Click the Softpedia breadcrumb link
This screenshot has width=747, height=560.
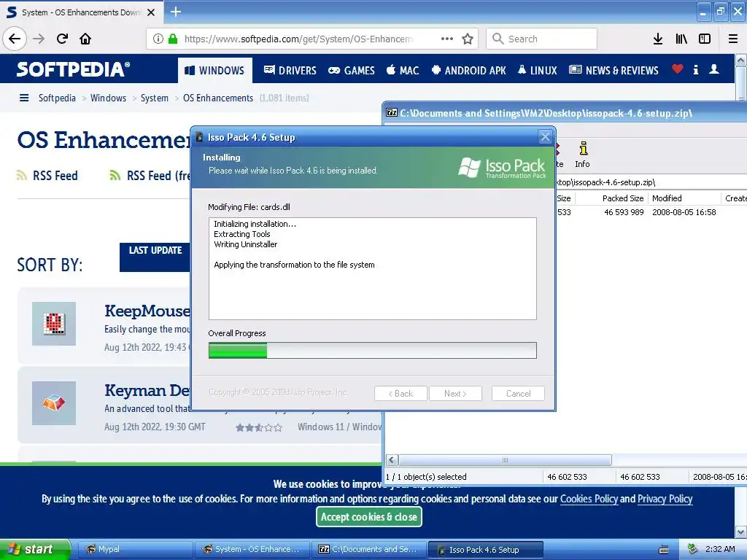[57, 98]
